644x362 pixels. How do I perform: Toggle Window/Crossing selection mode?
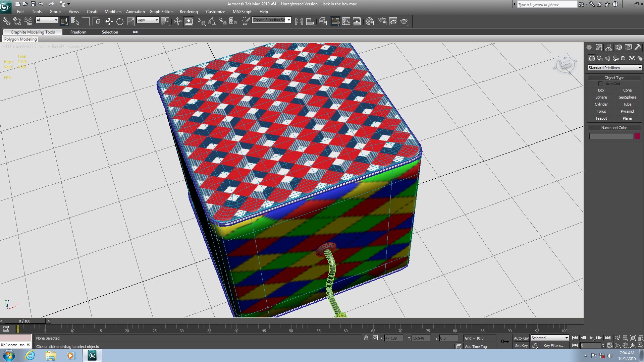(97, 21)
